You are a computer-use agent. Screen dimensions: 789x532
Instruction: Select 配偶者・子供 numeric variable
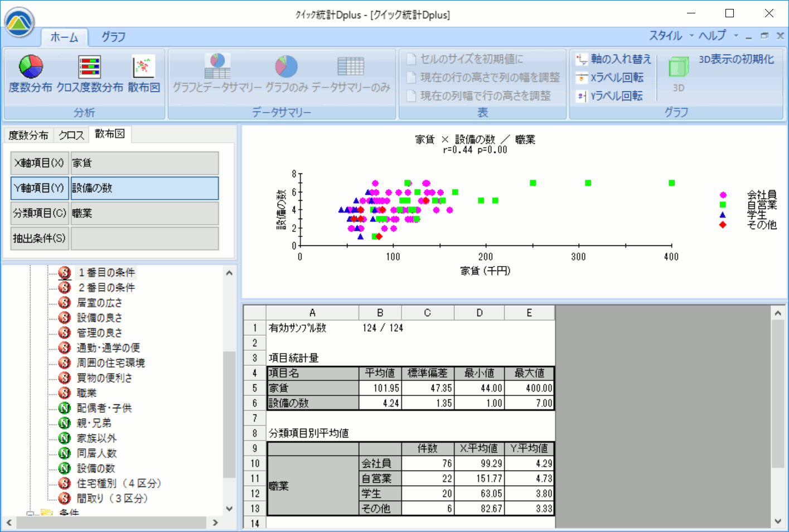coord(104,408)
